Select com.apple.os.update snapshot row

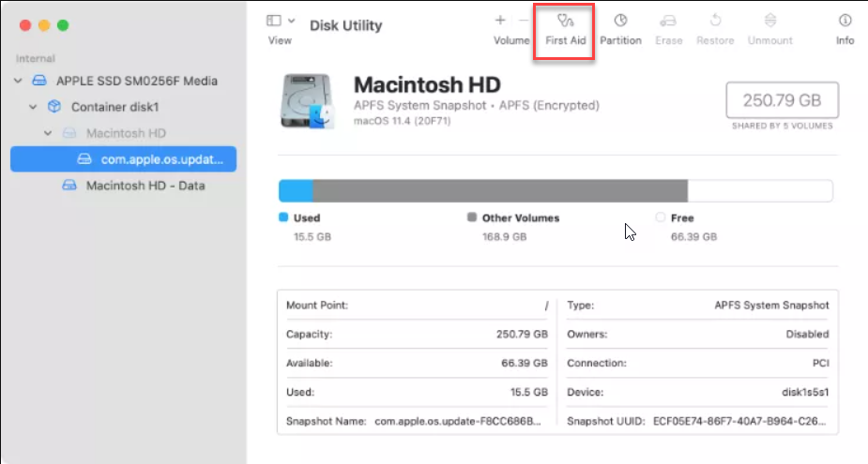124,159
